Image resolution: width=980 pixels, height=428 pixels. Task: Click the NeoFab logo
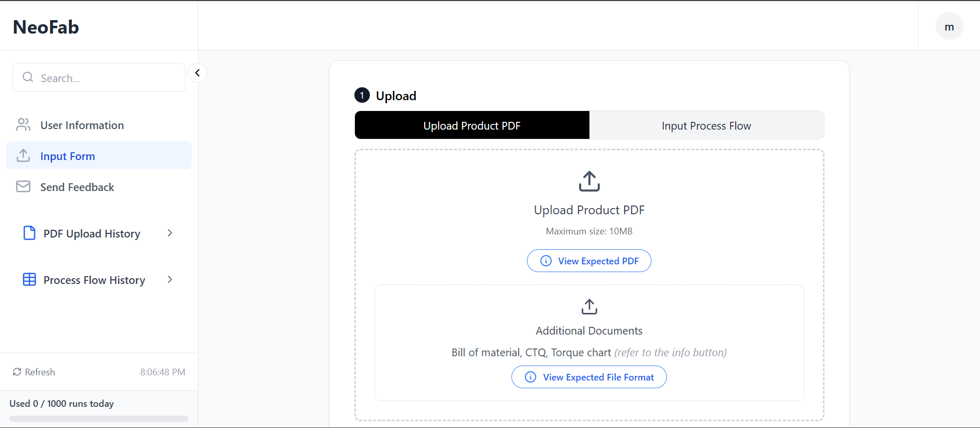(46, 27)
